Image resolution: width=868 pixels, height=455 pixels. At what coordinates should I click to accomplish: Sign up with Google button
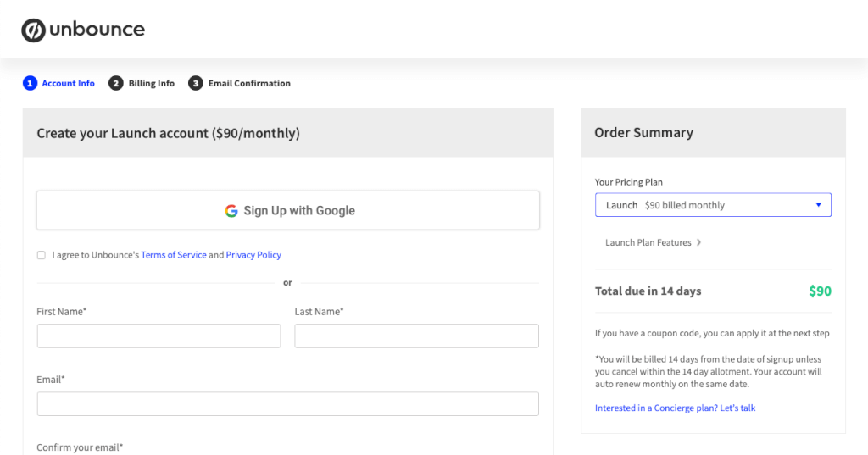tap(288, 210)
